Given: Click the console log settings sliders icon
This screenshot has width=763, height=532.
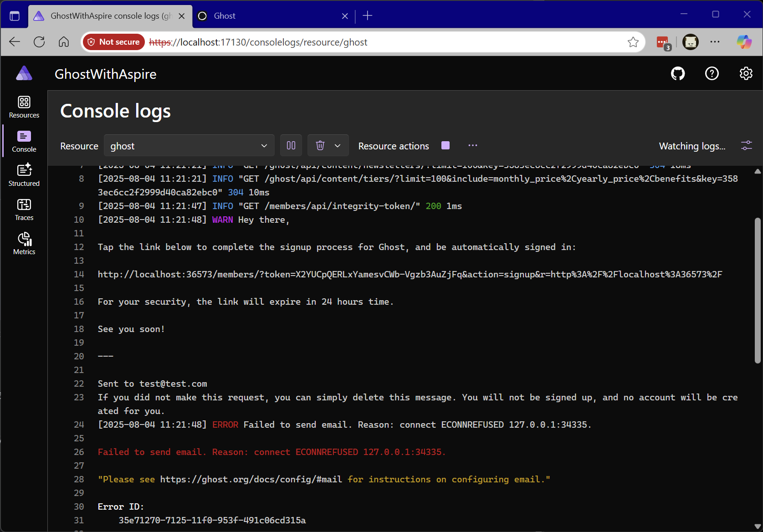Looking at the screenshot, I should point(746,146).
